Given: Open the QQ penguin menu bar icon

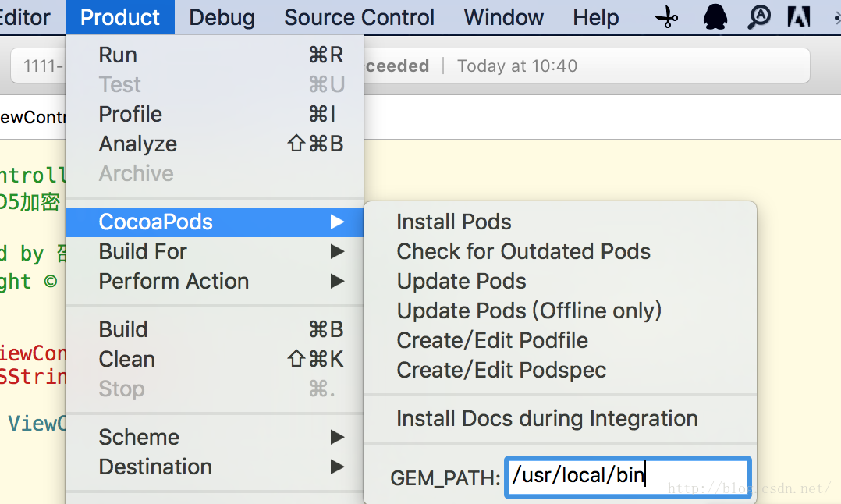Looking at the screenshot, I should (x=715, y=17).
